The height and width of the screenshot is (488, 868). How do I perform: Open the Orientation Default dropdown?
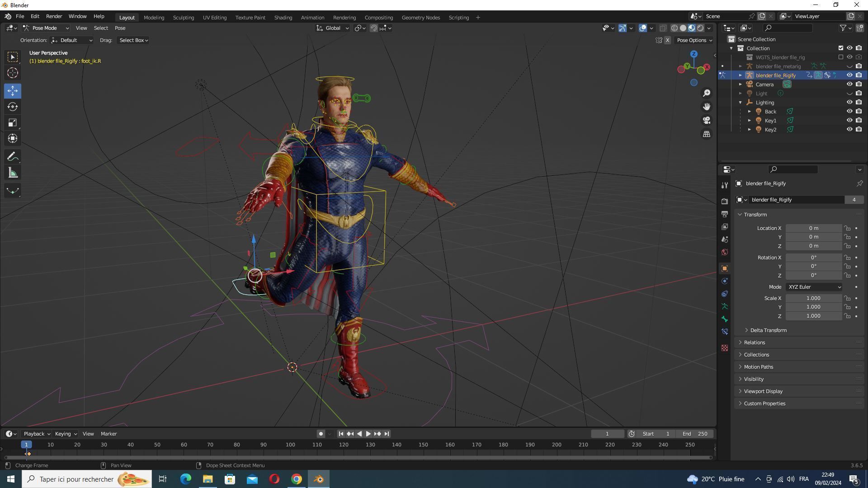point(72,40)
